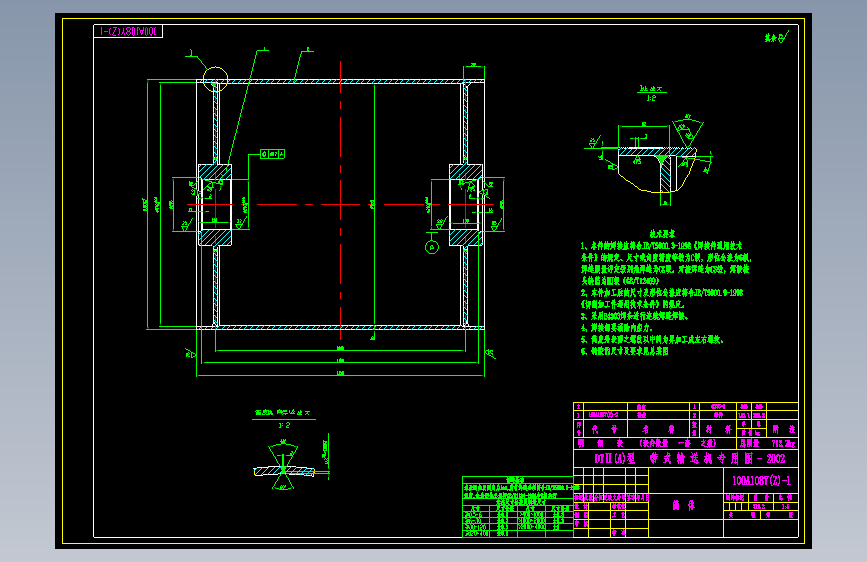Select the 1:2 scale label of upper-right detail view
The width and height of the screenshot is (867, 562).
click(651, 98)
